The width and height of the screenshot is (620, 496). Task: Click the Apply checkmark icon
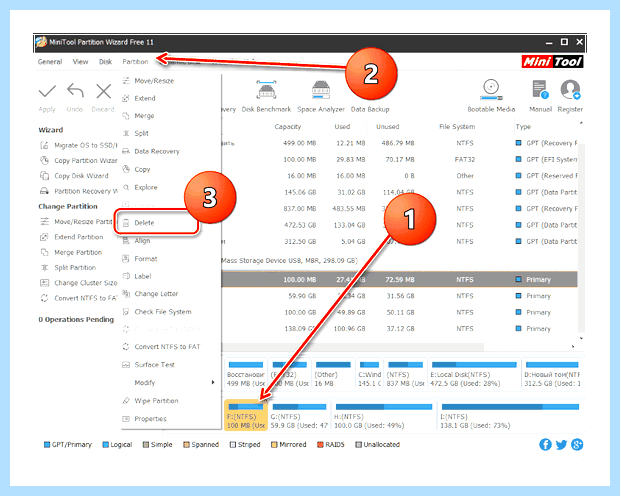click(x=47, y=92)
